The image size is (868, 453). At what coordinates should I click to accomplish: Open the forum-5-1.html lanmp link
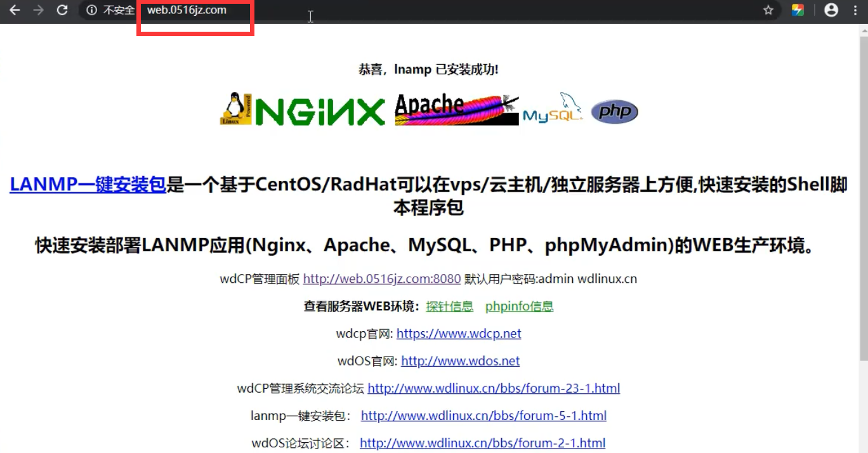[483, 416]
